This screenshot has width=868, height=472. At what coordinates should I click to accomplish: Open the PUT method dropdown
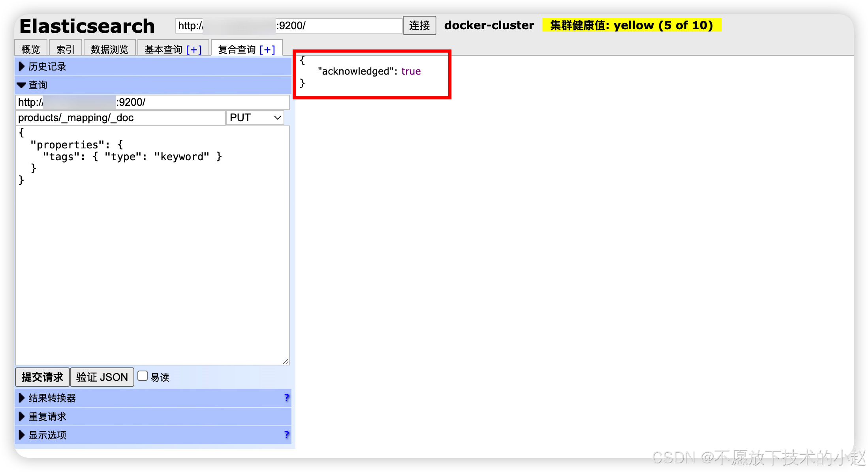255,118
